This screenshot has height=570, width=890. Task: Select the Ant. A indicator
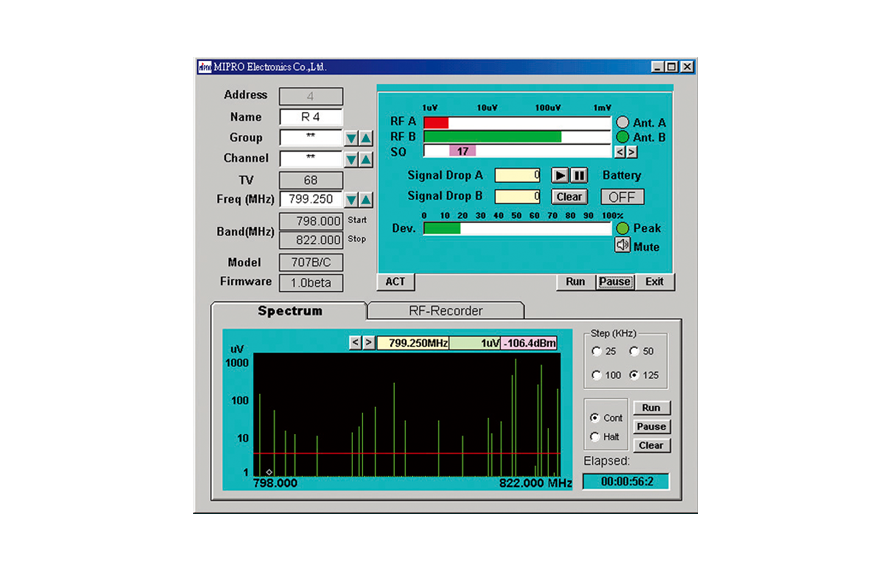click(x=623, y=123)
